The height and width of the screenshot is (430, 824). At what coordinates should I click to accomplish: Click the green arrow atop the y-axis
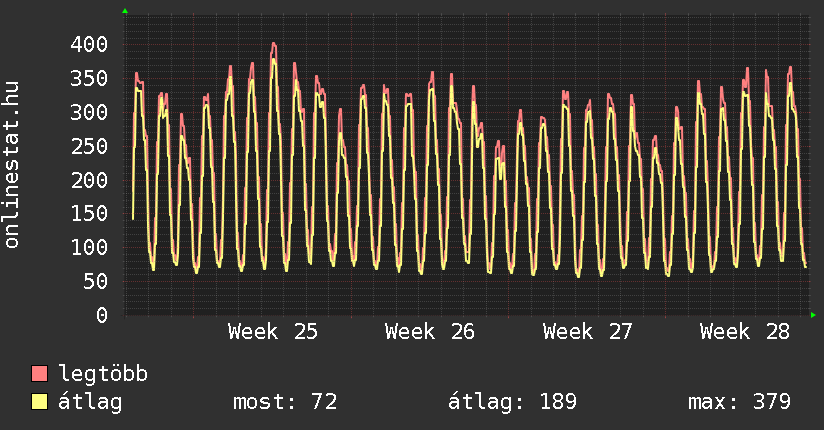coord(125,11)
